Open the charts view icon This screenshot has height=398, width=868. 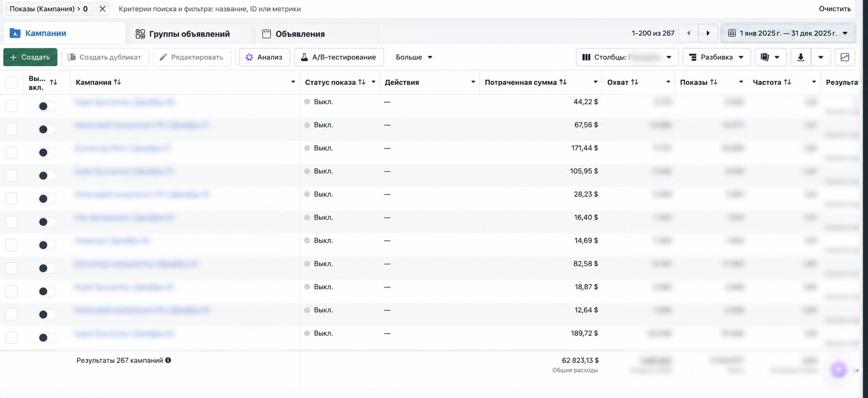845,57
